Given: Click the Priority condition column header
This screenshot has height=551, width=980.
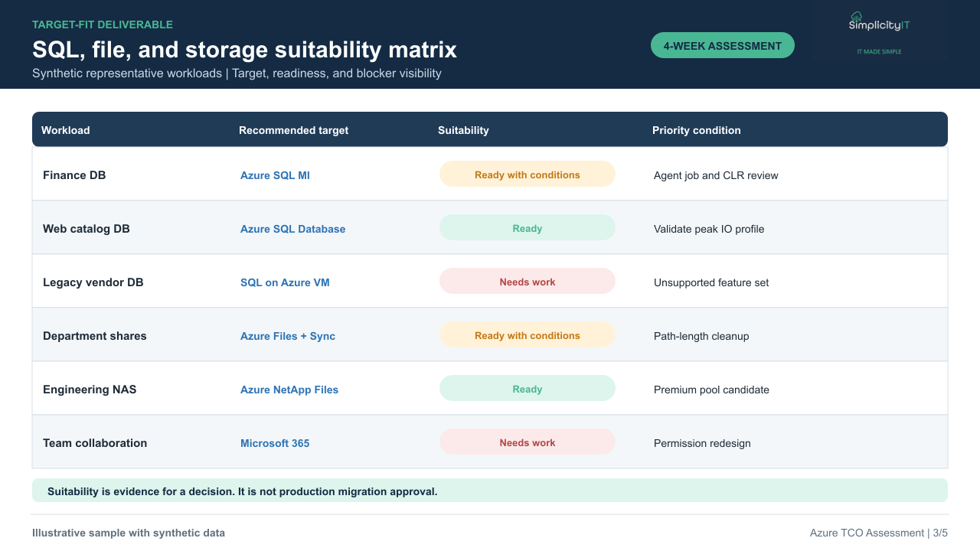Looking at the screenshot, I should 696,130.
